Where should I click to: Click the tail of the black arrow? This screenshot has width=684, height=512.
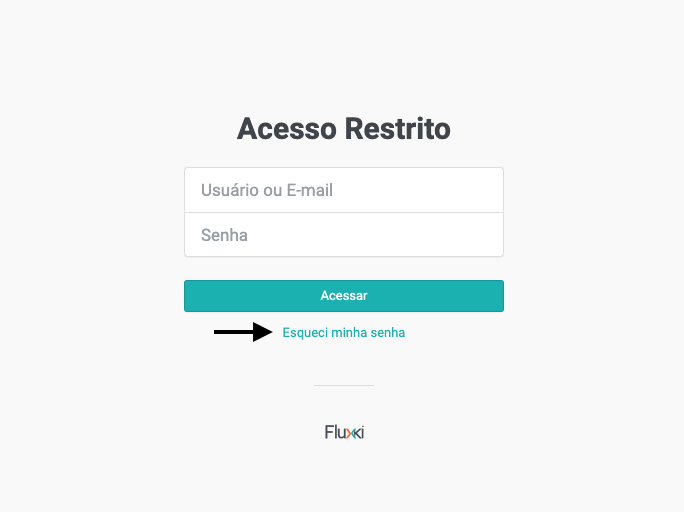220,332
